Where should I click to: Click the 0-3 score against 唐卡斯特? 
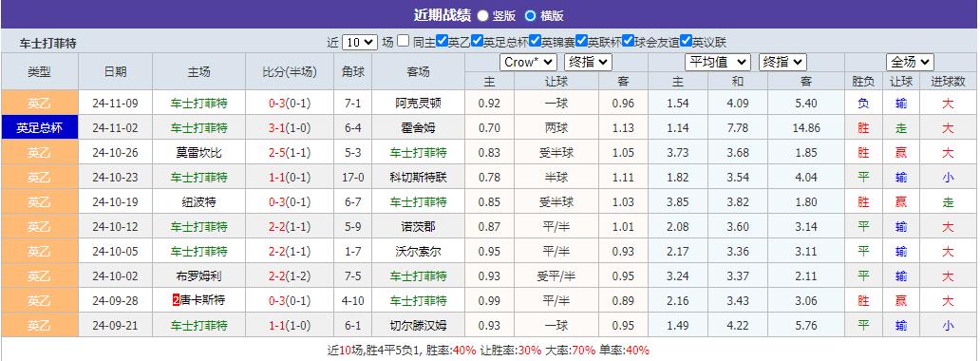pyautogui.click(x=277, y=301)
